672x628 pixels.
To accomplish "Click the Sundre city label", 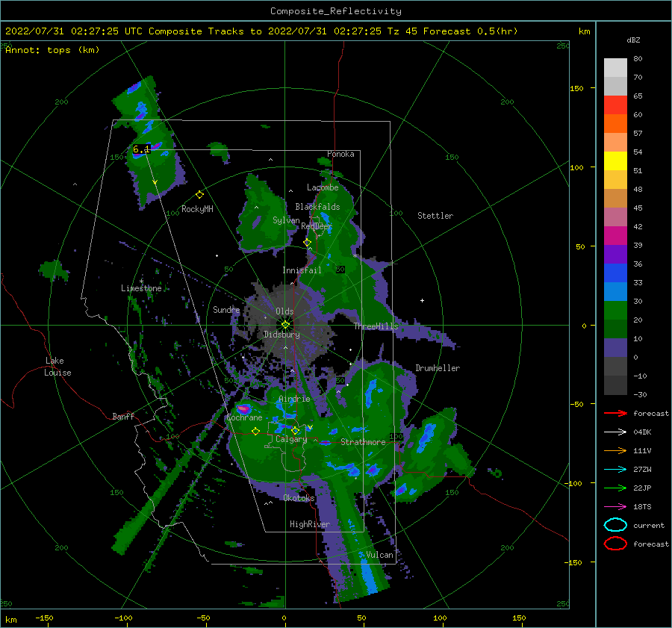I will pos(226,309).
